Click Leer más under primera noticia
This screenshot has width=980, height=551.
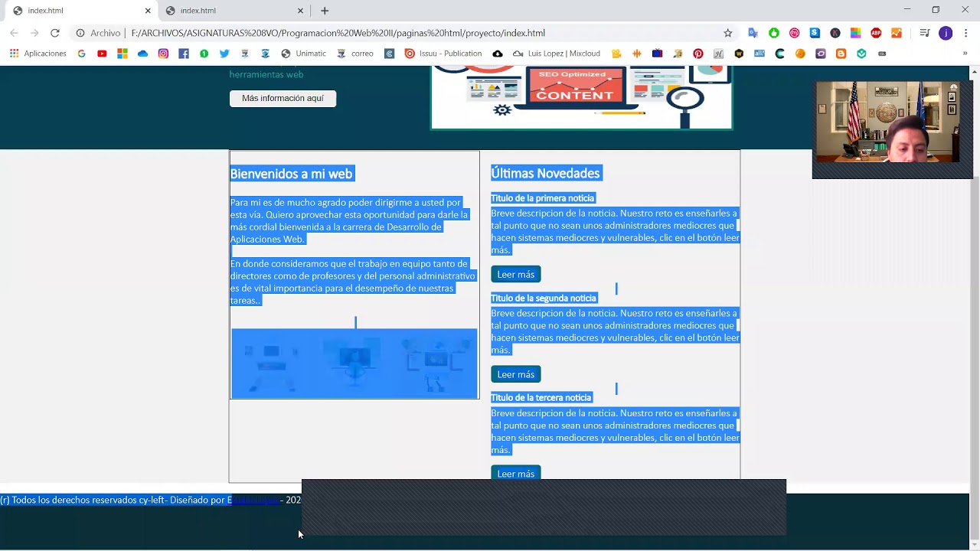click(x=516, y=274)
